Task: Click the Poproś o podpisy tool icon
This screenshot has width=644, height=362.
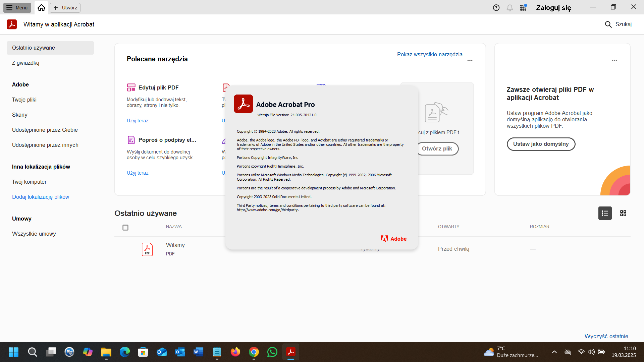Action: [131, 140]
